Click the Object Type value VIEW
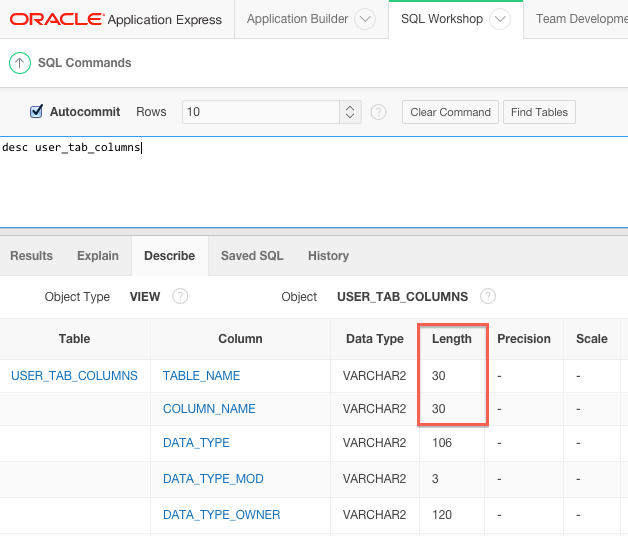Image resolution: width=628 pixels, height=536 pixels. (x=145, y=296)
